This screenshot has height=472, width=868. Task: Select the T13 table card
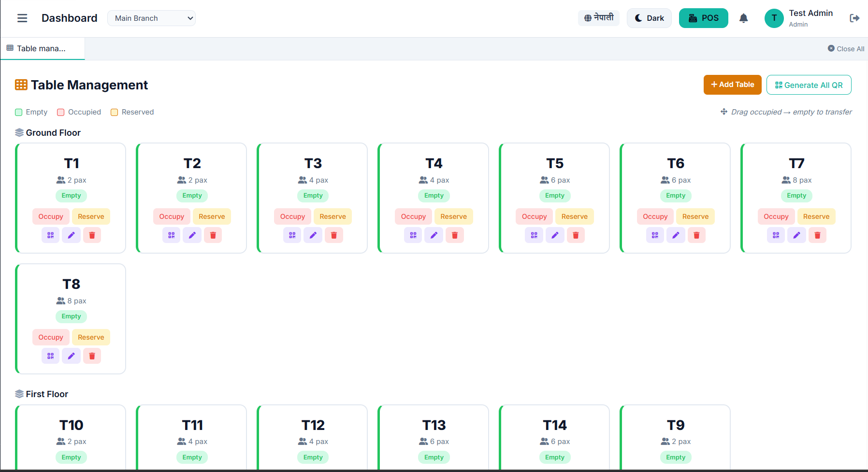(x=434, y=437)
